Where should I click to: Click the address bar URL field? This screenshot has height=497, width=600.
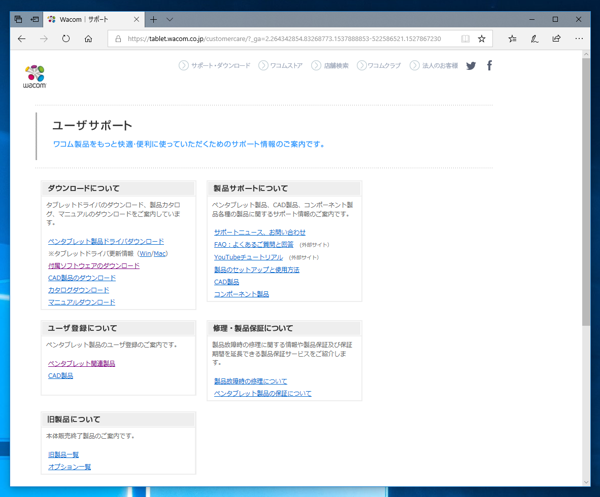coord(284,39)
